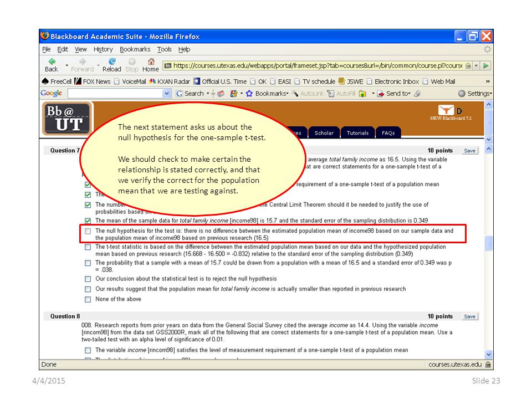
Task: Open the TV schedule bookmark
Action: 315,81
